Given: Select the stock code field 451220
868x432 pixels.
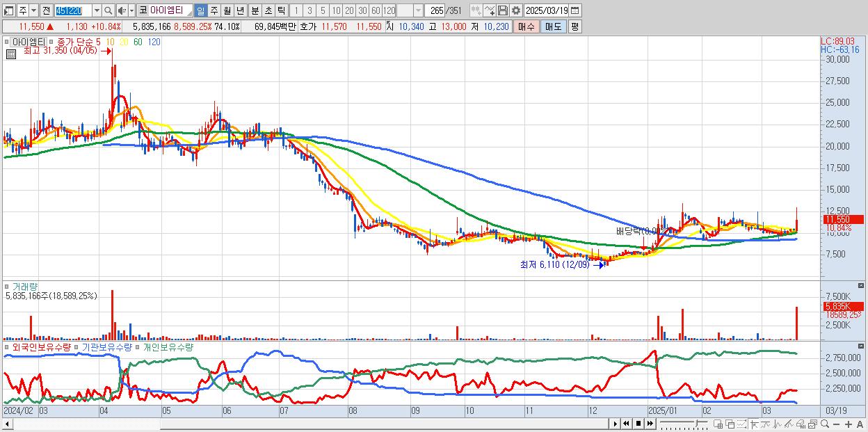Looking at the screenshot, I should point(73,10).
